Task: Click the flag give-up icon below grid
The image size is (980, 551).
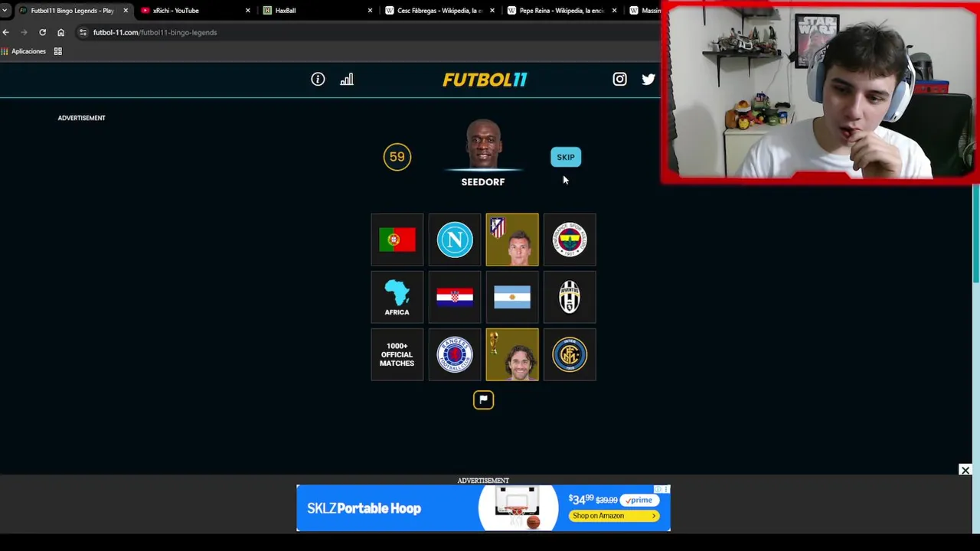Action: pos(483,399)
